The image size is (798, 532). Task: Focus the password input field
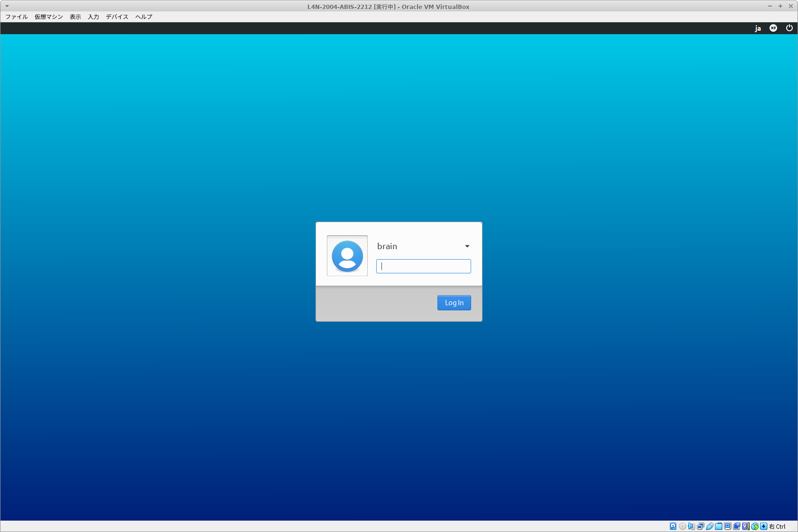click(x=423, y=266)
